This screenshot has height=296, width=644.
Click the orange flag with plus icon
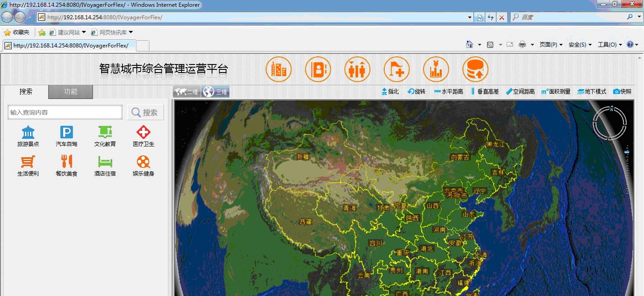click(x=397, y=69)
